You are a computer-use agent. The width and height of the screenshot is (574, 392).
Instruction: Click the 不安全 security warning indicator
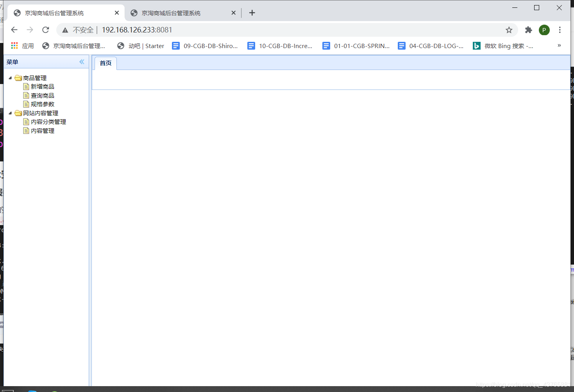pyautogui.click(x=78, y=30)
